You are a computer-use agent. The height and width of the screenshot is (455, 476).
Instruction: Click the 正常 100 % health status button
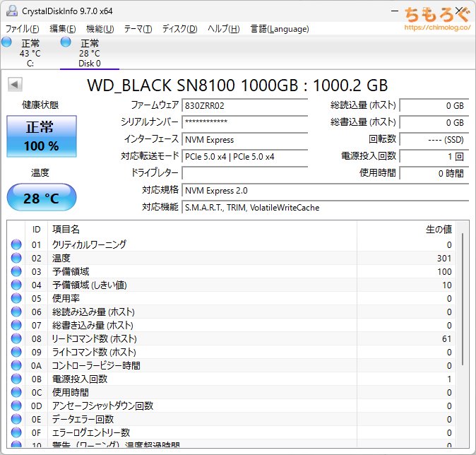coord(42,136)
